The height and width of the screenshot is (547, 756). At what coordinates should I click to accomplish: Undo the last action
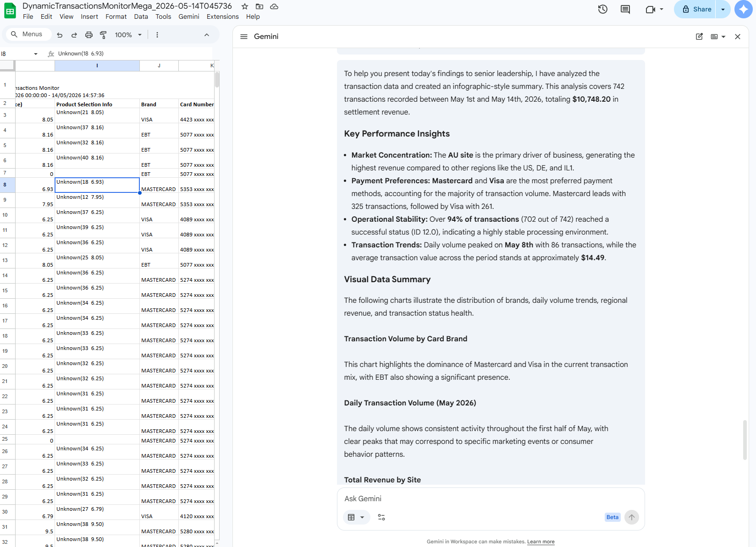tap(60, 35)
